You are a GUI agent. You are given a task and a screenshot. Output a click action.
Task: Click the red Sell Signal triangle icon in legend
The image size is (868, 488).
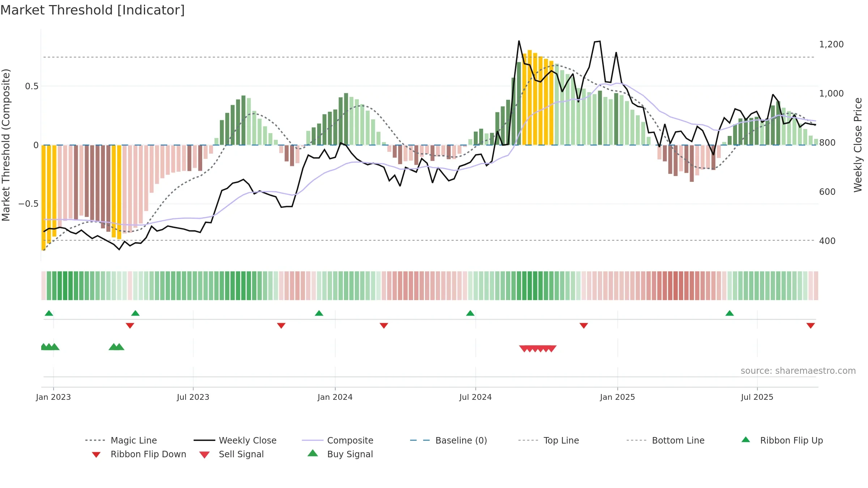coord(204,455)
